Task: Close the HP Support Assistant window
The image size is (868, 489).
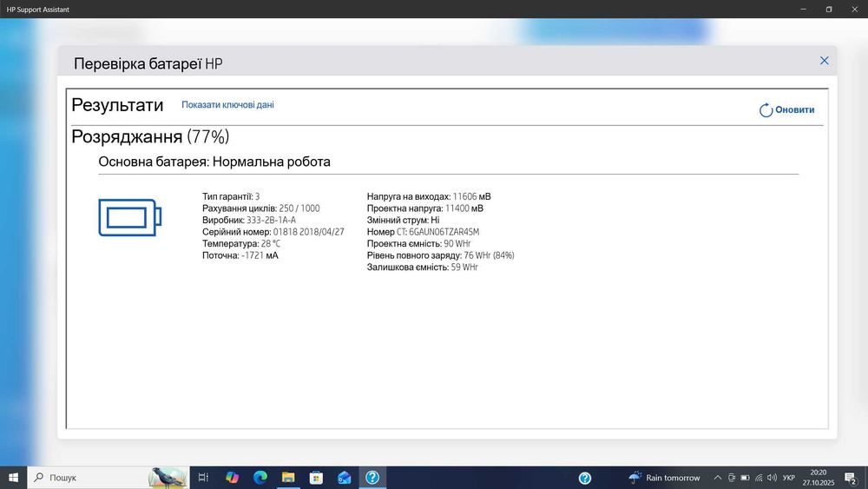Action: click(855, 9)
